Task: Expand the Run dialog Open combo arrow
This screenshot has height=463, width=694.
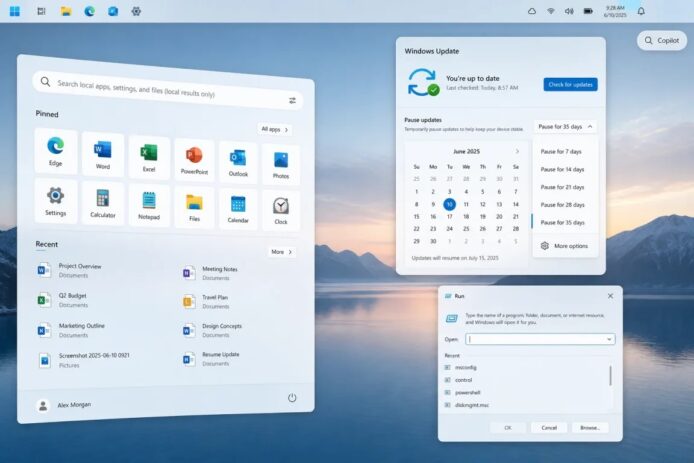Action: click(x=609, y=339)
